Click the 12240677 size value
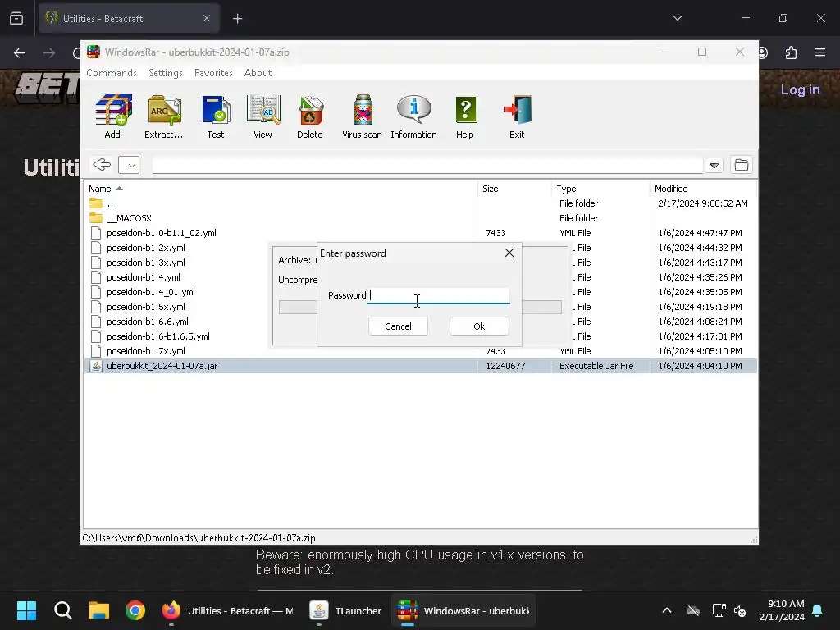The image size is (840, 630). pyautogui.click(x=505, y=366)
